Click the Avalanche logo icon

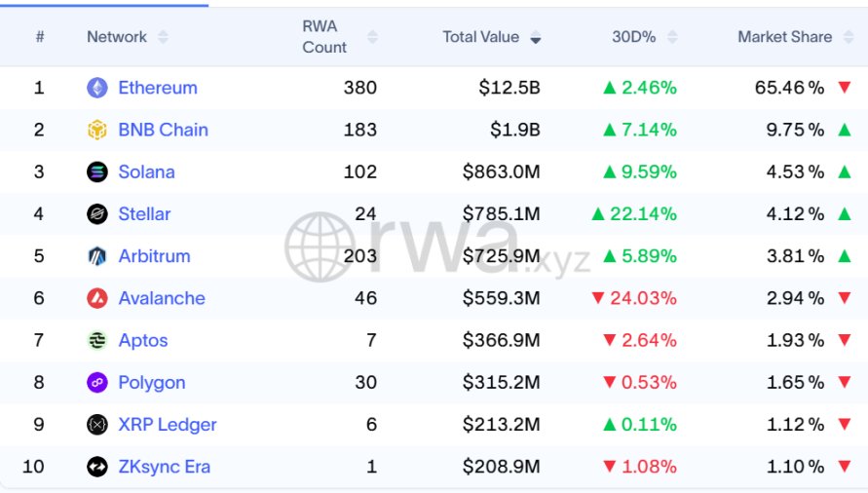click(x=97, y=298)
